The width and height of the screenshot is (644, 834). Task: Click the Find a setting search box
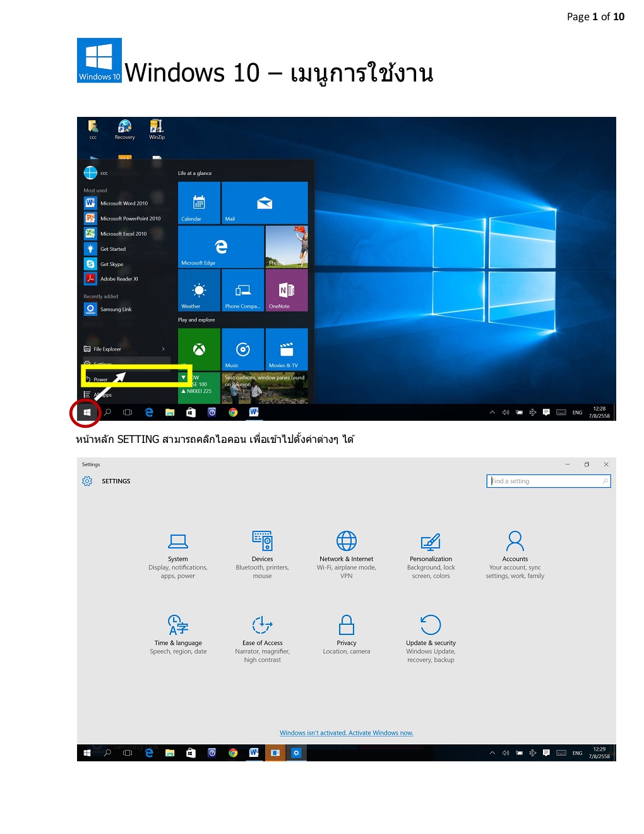(549, 481)
